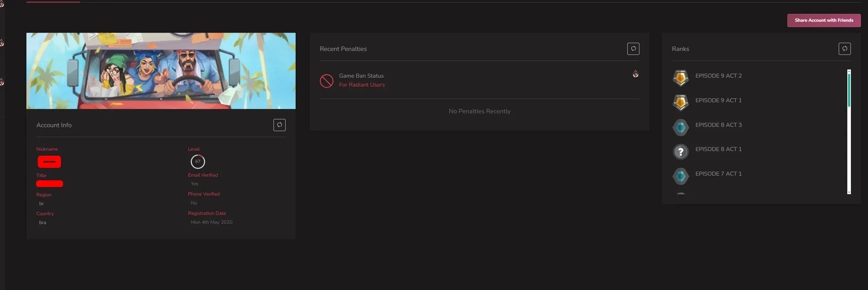Click the "Recent Penalties" panel heading
The height and width of the screenshot is (290, 868).
coord(343,49)
